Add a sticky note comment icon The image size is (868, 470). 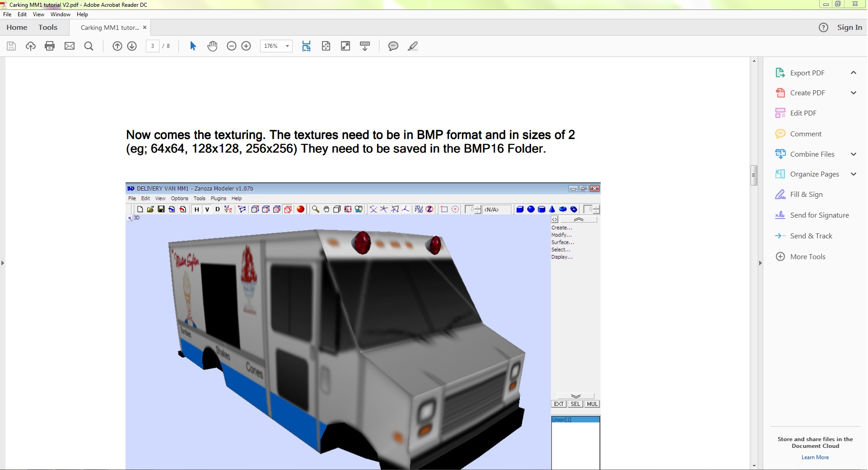(x=393, y=46)
